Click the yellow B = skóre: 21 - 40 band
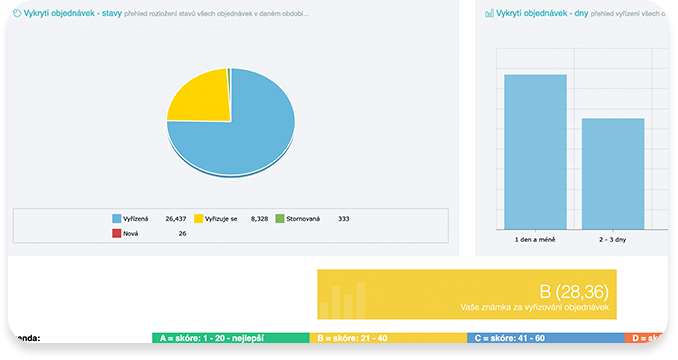This screenshot has width=678, height=360. point(388,338)
